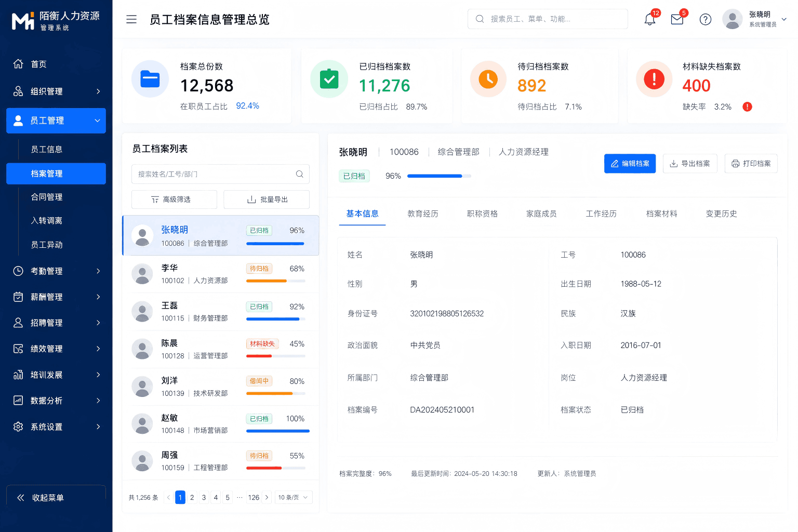This screenshot has height=532, width=798.
Task: Click 陈晨's avatar in the list
Action: tap(142, 349)
